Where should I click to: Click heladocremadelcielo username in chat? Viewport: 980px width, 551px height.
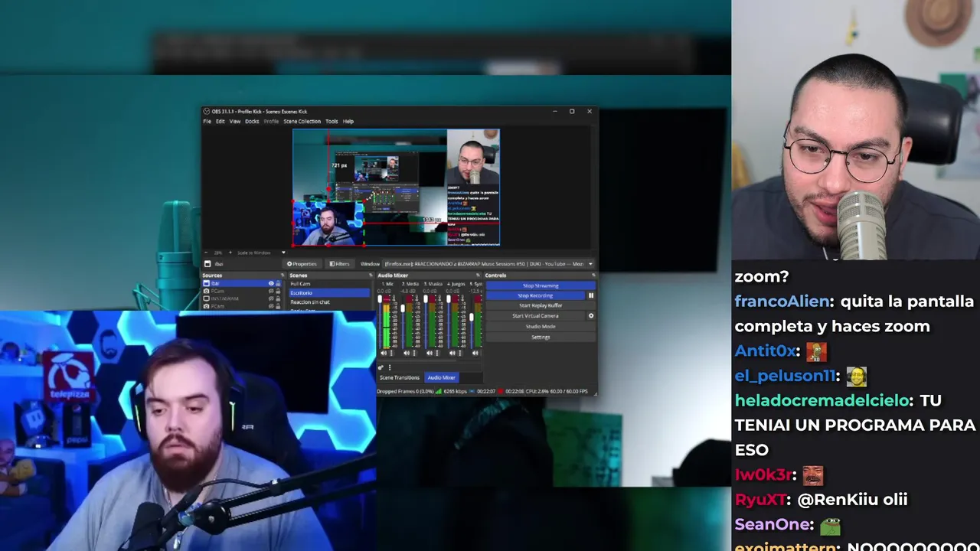click(822, 400)
